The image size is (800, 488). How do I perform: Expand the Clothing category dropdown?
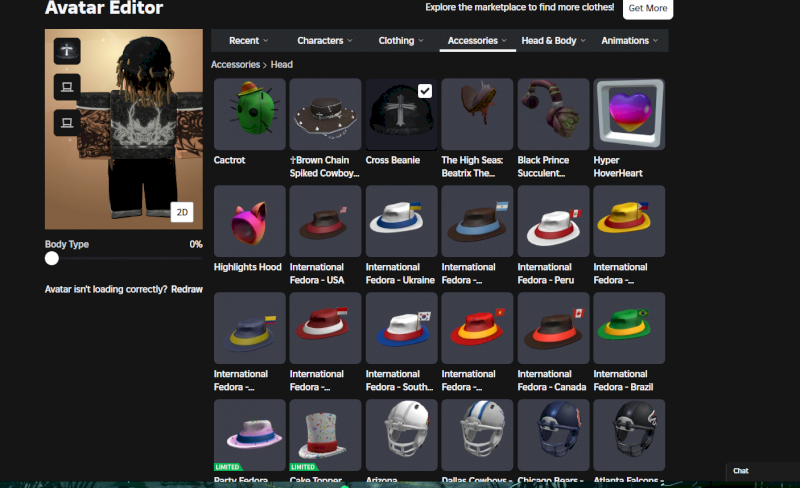click(x=401, y=41)
